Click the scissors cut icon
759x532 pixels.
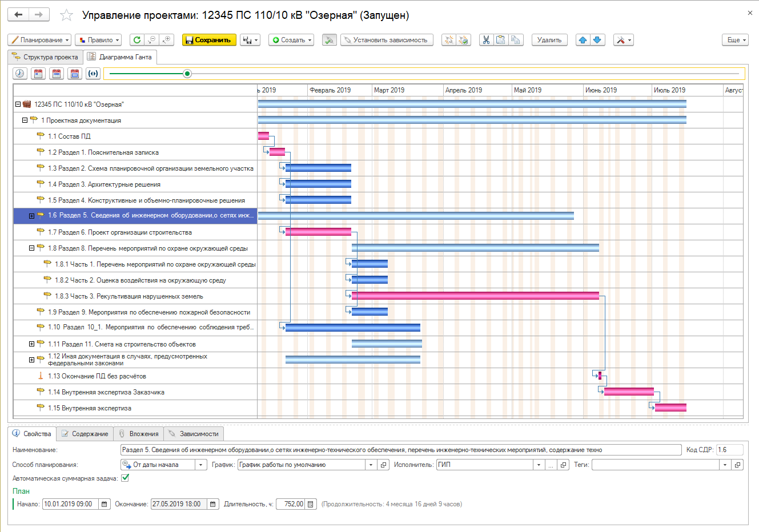486,40
